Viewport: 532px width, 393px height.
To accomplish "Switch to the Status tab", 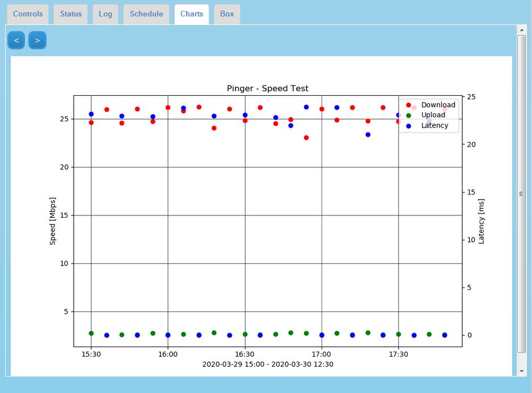I will 71,14.
